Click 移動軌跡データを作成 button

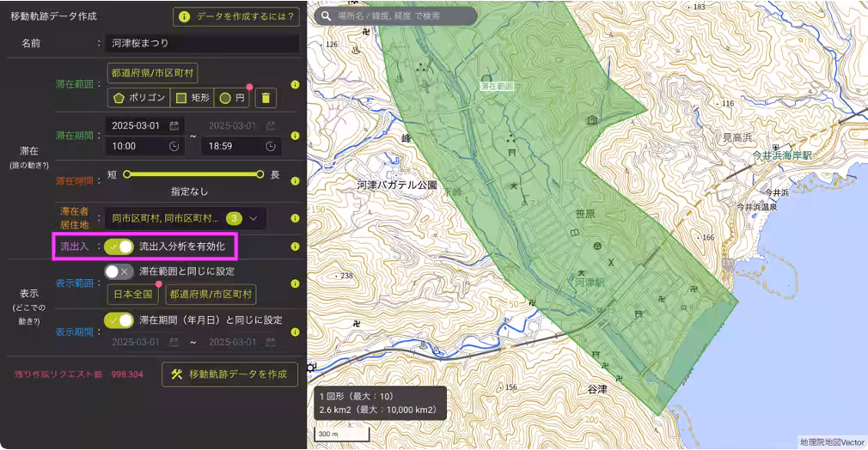pyautogui.click(x=229, y=374)
